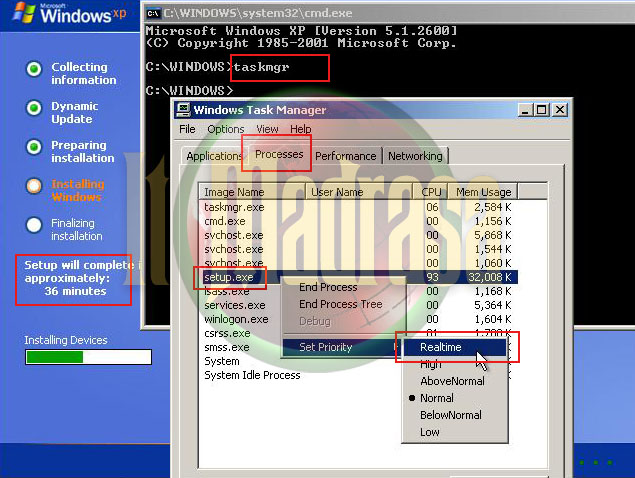Choose the Normal priority option
Image resolution: width=635 pixels, height=478 pixels.
pos(454,398)
